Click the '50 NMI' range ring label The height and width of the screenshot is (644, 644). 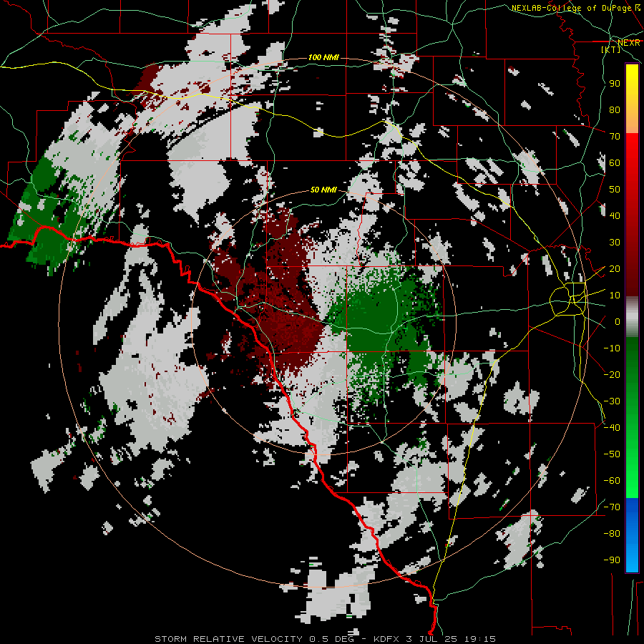point(323,190)
